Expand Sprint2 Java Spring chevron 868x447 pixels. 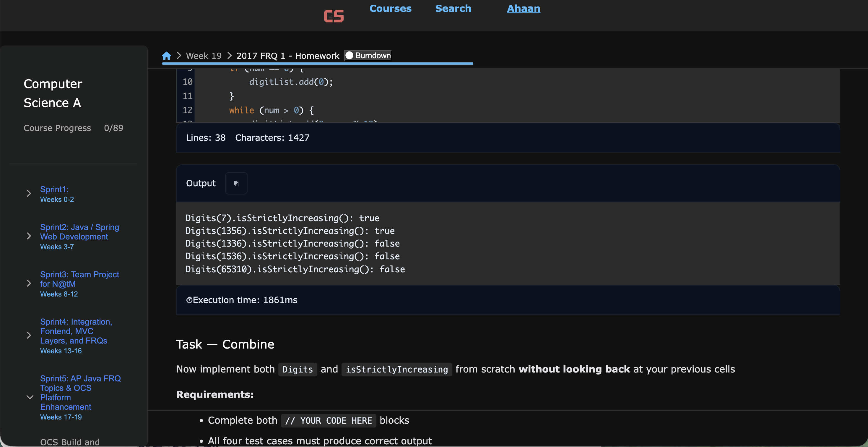pyautogui.click(x=29, y=236)
